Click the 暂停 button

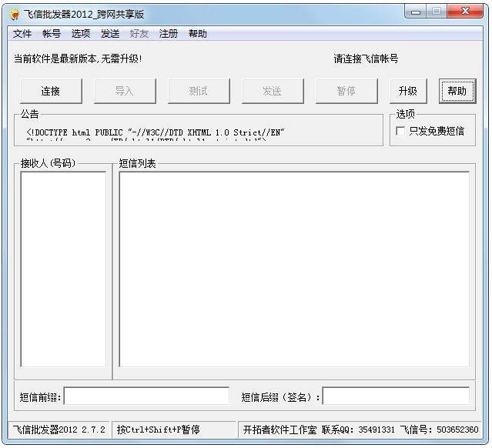[346, 91]
